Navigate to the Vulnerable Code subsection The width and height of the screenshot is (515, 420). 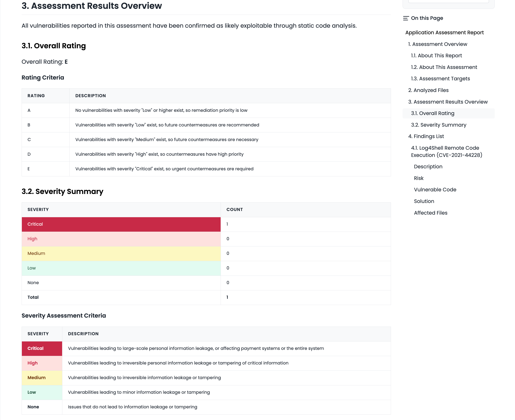(435, 189)
